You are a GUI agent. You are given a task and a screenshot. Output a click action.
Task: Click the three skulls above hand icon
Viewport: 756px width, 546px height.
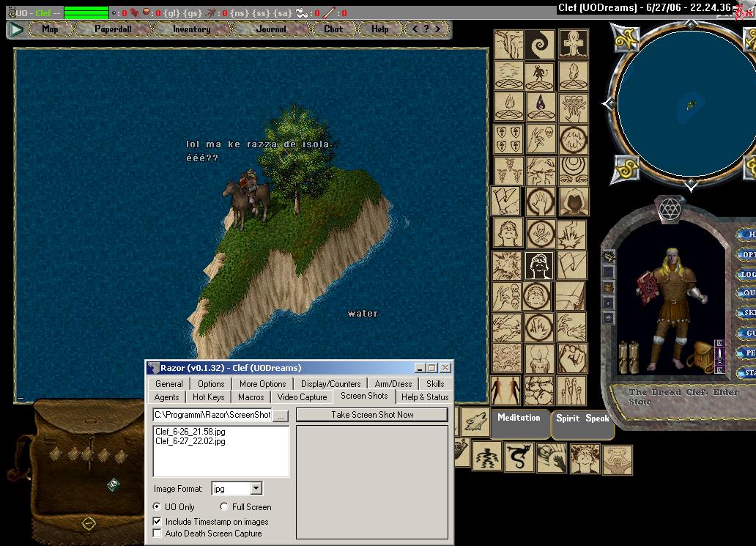click(574, 106)
